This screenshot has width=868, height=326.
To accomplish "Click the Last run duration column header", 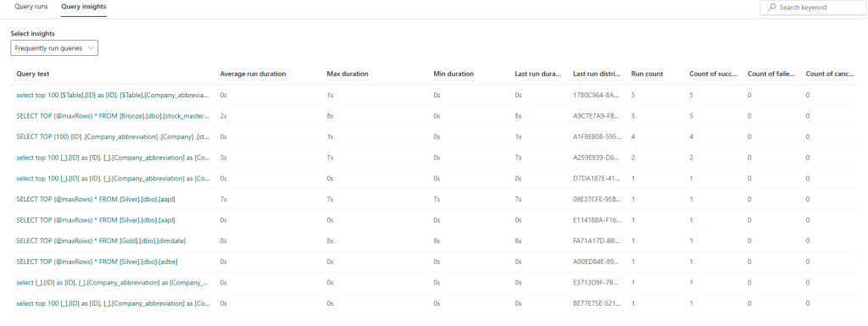I will (x=537, y=74).
